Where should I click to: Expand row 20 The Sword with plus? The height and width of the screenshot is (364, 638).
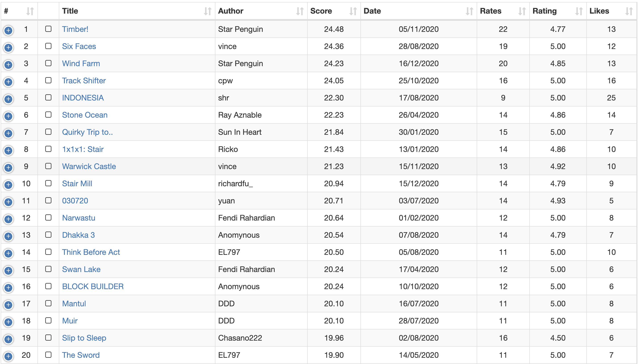pos(8,356)
